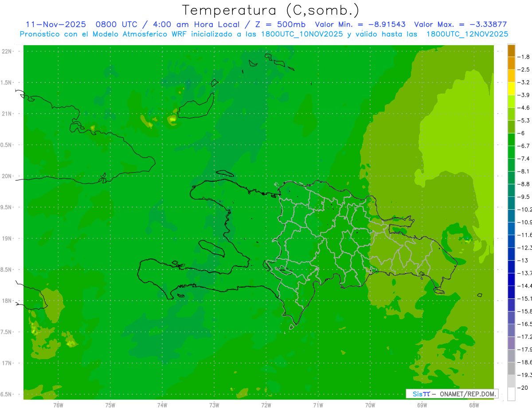The width and height of the screenshot is (532, 411).
Task: Click the -13 legend value
Action: (523, 260)
